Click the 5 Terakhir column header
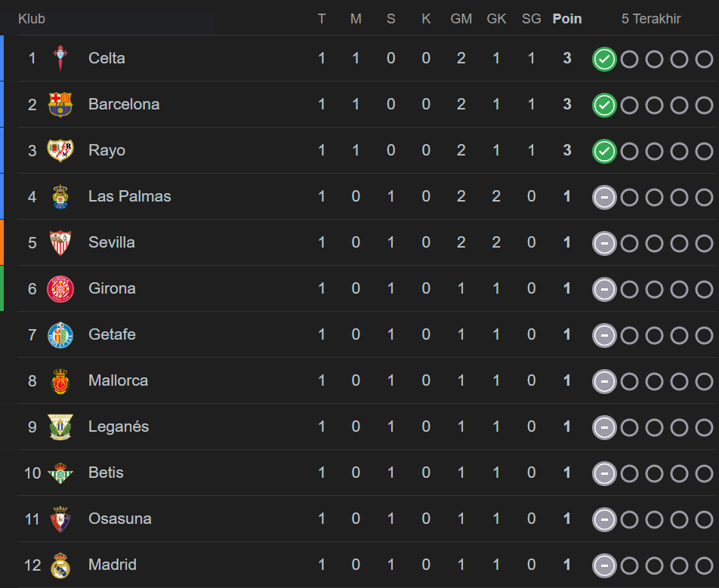 click(x=651, y=19)
